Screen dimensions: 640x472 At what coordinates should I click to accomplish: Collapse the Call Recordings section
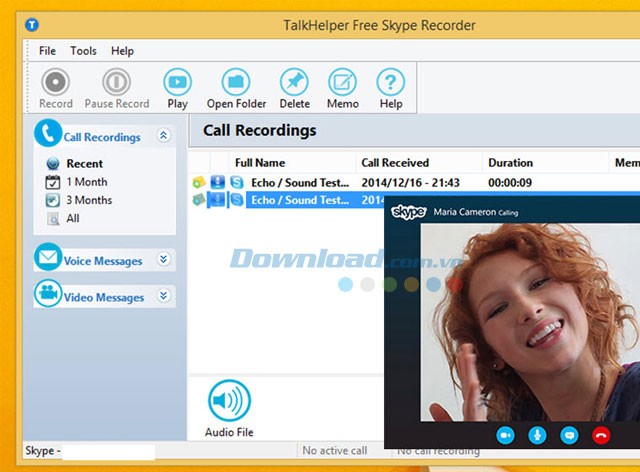(164, 135)
